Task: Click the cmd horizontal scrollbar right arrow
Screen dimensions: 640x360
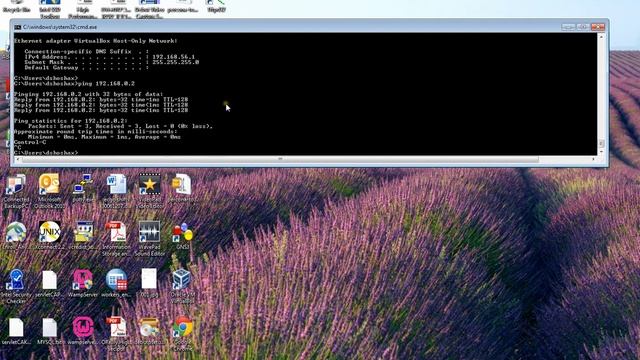Action: 593,159
